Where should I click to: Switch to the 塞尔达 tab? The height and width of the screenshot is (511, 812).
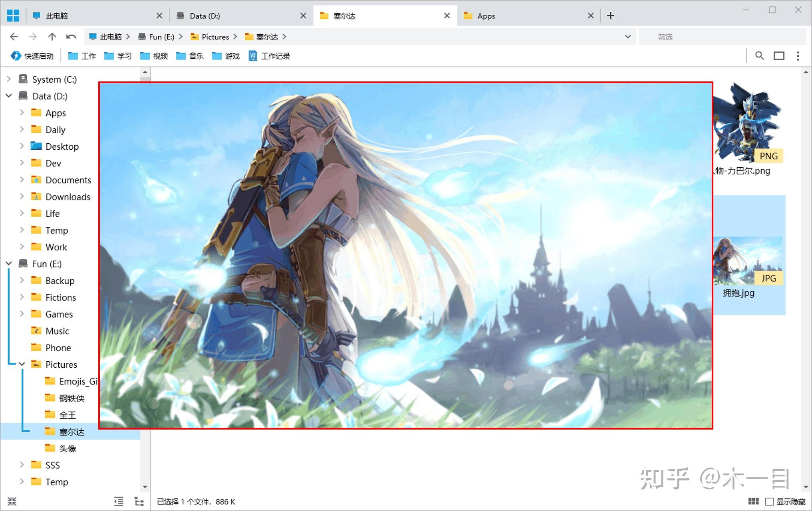[385, 16]
